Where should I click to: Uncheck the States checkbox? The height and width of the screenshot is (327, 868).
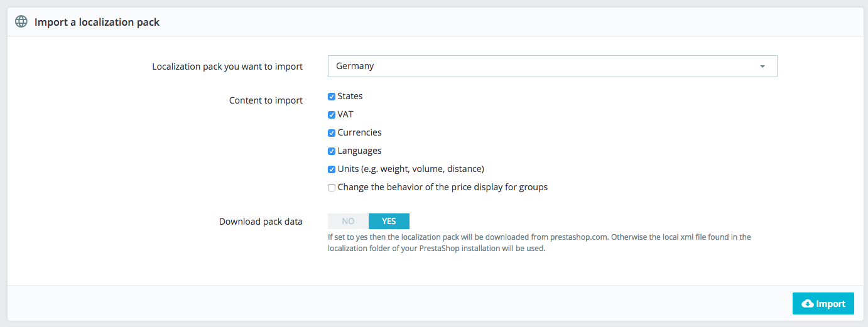coord(332,97)
